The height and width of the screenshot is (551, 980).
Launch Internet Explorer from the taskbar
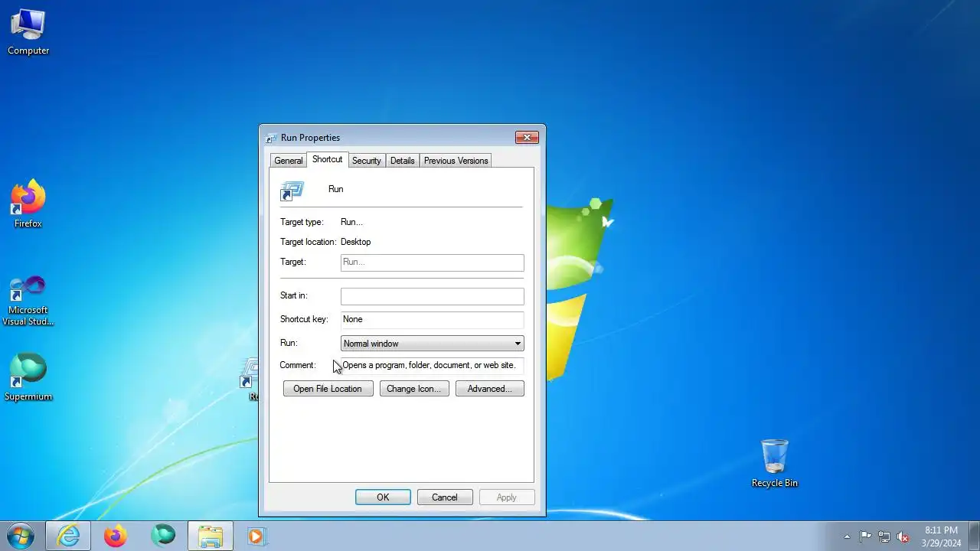point(68,536)
